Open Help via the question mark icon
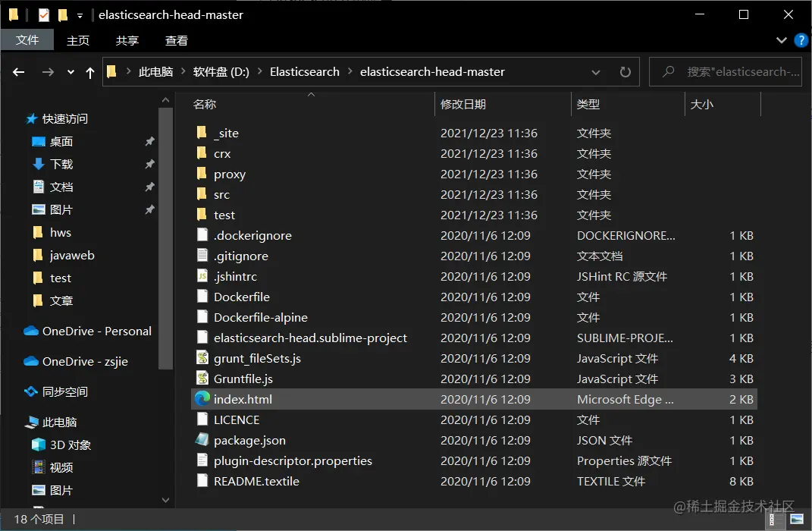This screenshot has height=531, width=812. (x=802, y=40)
